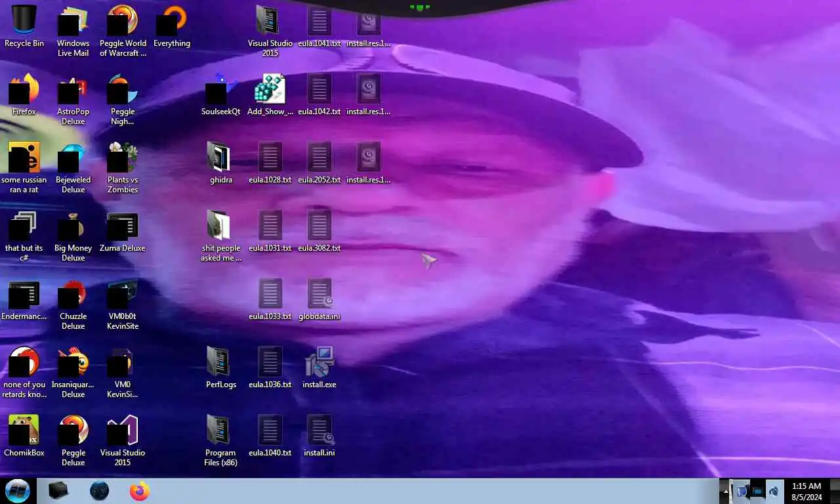Open Plants vs Zombies shortcut
The width and height of the screenshot is (840, 504).
123,167
